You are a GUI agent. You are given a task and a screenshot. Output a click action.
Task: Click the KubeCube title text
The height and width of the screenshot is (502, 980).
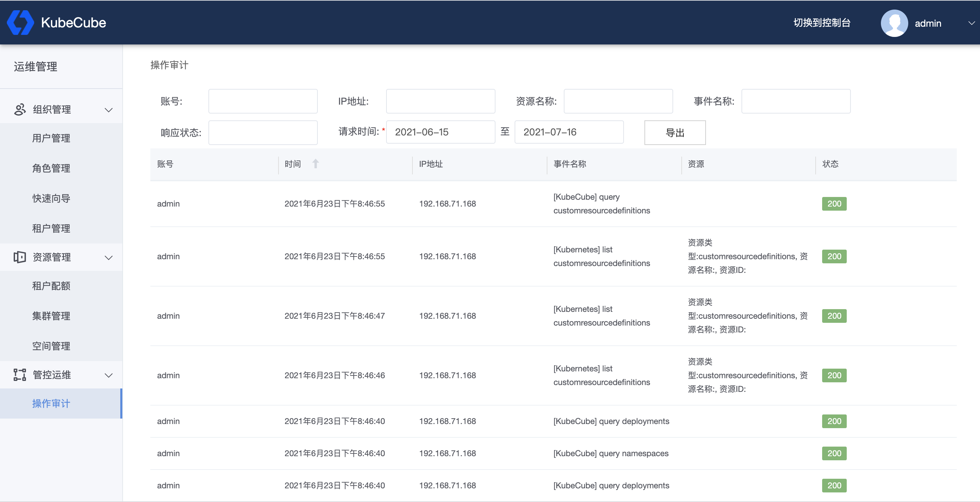pyautogui.click(x=73, y=23)
